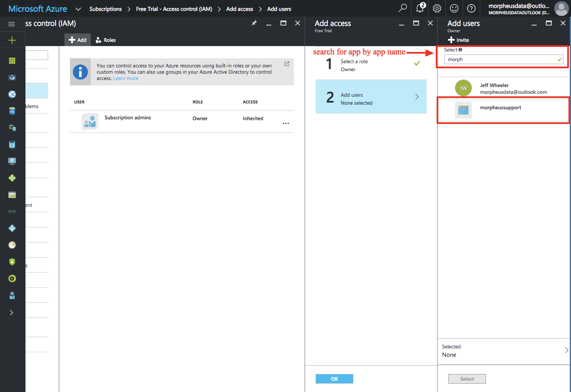Open info banner in new window icon
571x392 pixels.
pos(287,64)
